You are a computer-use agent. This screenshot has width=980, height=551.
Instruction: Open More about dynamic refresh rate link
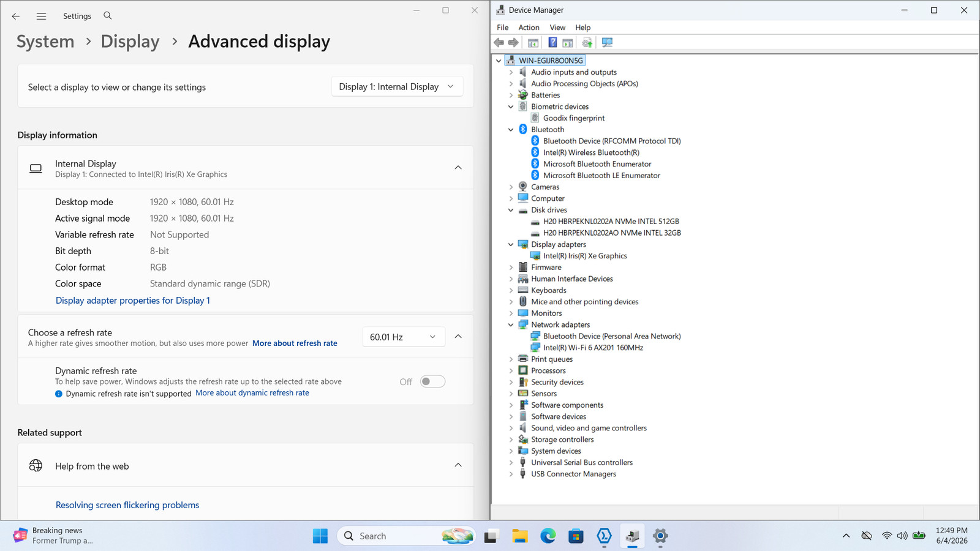[x=252, y=393]
